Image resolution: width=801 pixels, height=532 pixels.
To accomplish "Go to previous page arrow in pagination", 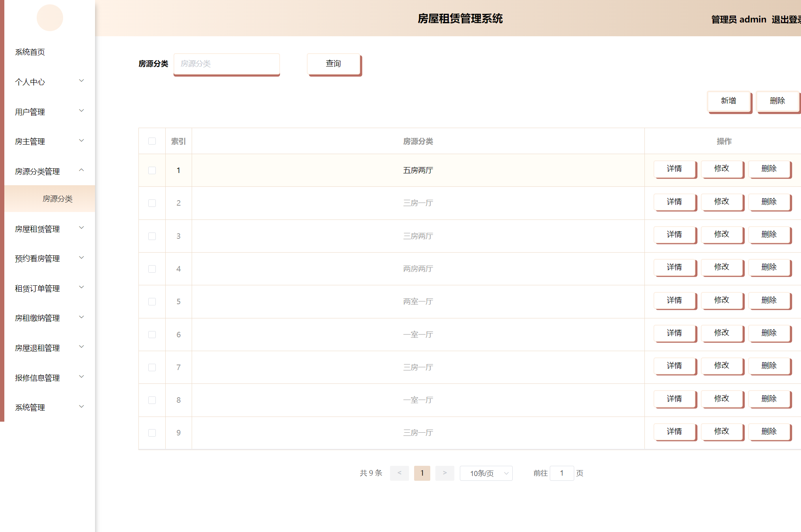I will point(399,473).
